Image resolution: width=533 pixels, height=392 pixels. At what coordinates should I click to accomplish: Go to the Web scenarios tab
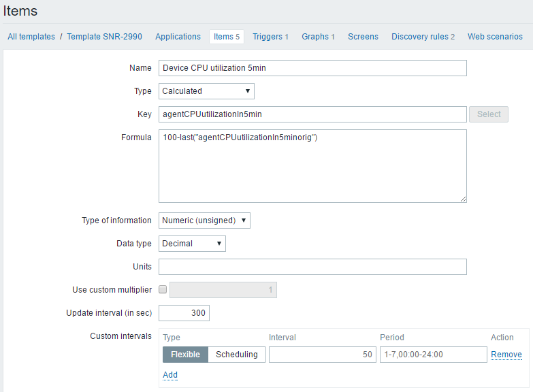click(495, 37)
